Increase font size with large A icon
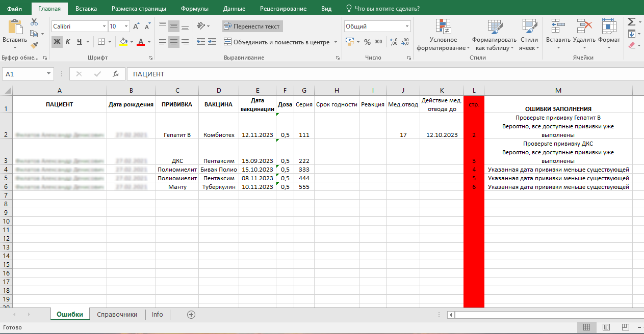This screenshot has height=334, width=644. point(136,26)
